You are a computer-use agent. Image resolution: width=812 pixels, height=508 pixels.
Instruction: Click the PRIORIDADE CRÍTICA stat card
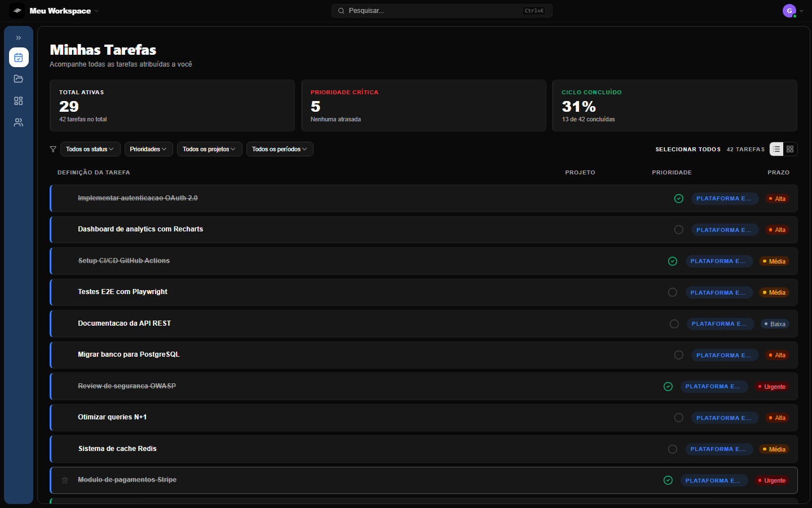tap(423, 106)
